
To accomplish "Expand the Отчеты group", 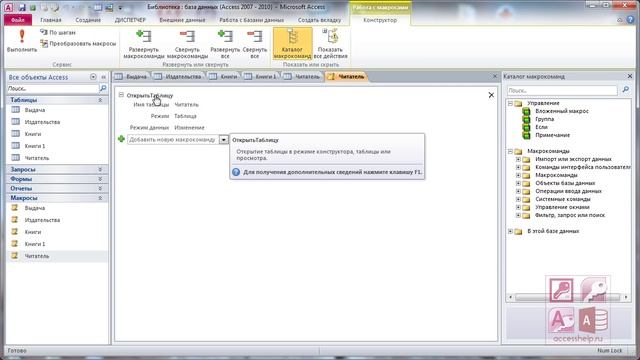I will 100,188.
